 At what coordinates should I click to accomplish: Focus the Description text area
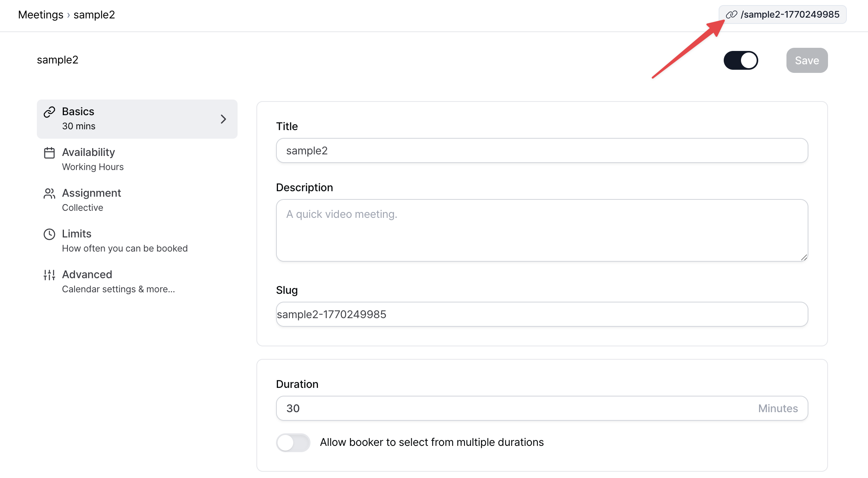click(542, 230)
